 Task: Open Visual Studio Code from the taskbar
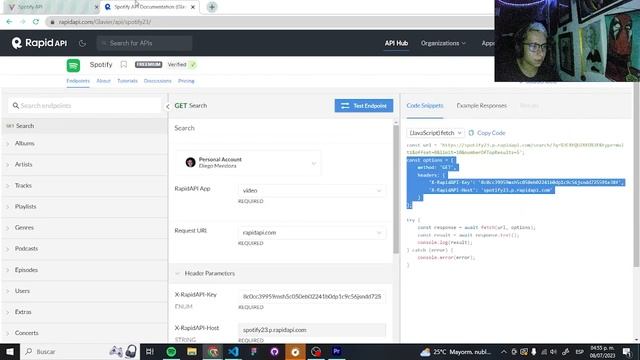pos(233,351)
